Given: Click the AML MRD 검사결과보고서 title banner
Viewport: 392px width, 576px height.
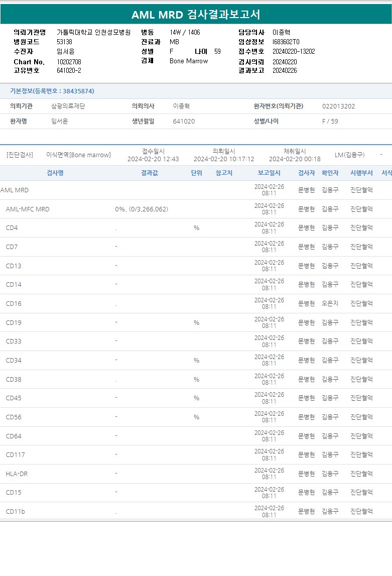Looking at the screenshot, I should pyautogui.click(x=196, y=14).
